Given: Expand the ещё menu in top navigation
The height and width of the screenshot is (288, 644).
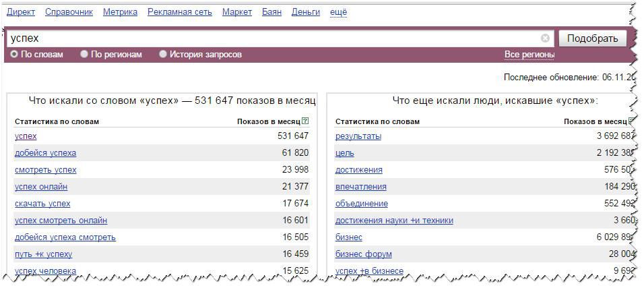Looking at the screenshot, I should click(x=338, y=12).
